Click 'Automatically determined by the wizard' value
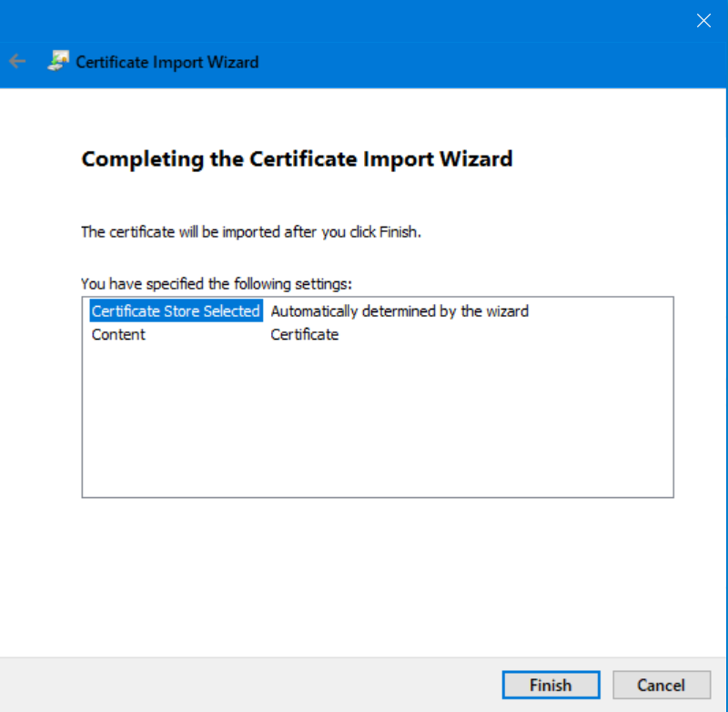The image size is (728, 712). (399, 310)
